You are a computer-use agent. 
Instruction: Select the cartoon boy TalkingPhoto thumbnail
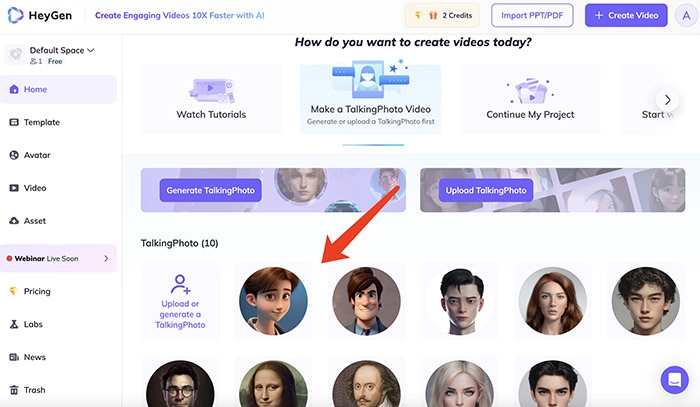pos(274,300)
